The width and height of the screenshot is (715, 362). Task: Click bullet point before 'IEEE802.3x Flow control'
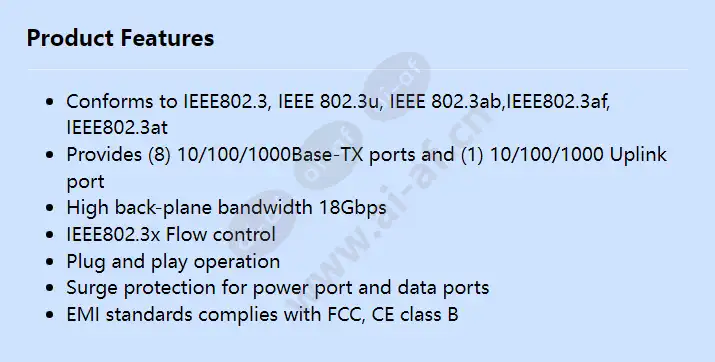tap(50, 235)
